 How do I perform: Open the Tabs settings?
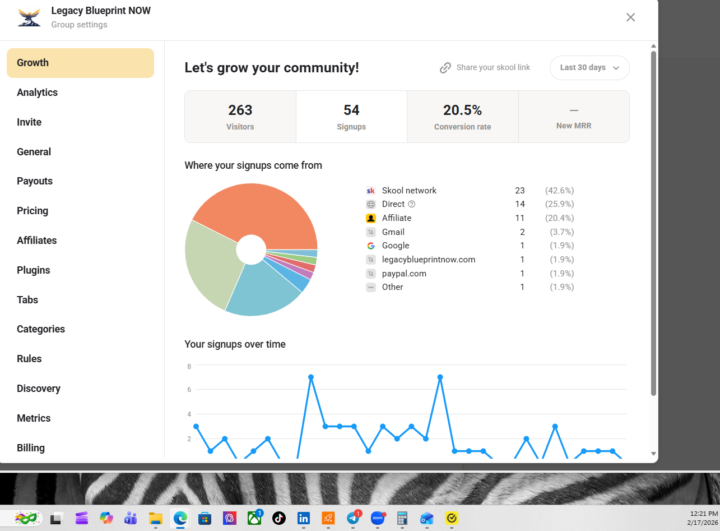tap(27, 299)
